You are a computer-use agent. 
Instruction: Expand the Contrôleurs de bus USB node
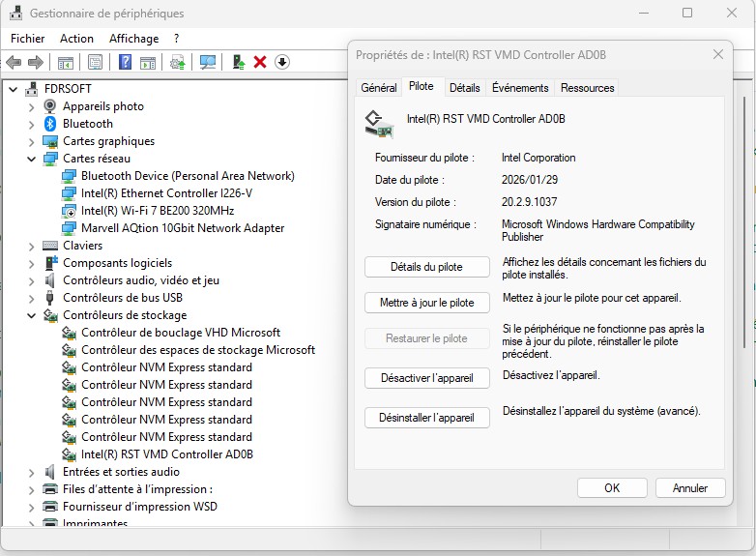(x=32, y=298)
